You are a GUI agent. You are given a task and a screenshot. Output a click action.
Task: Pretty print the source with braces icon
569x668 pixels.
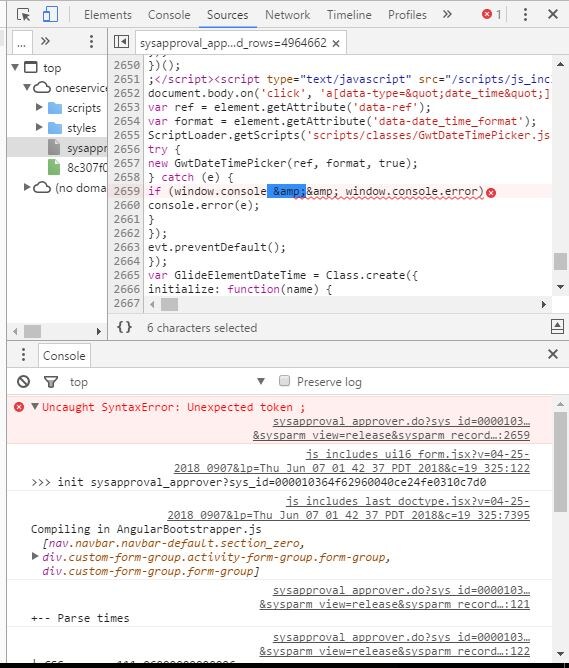click(124, 327)
